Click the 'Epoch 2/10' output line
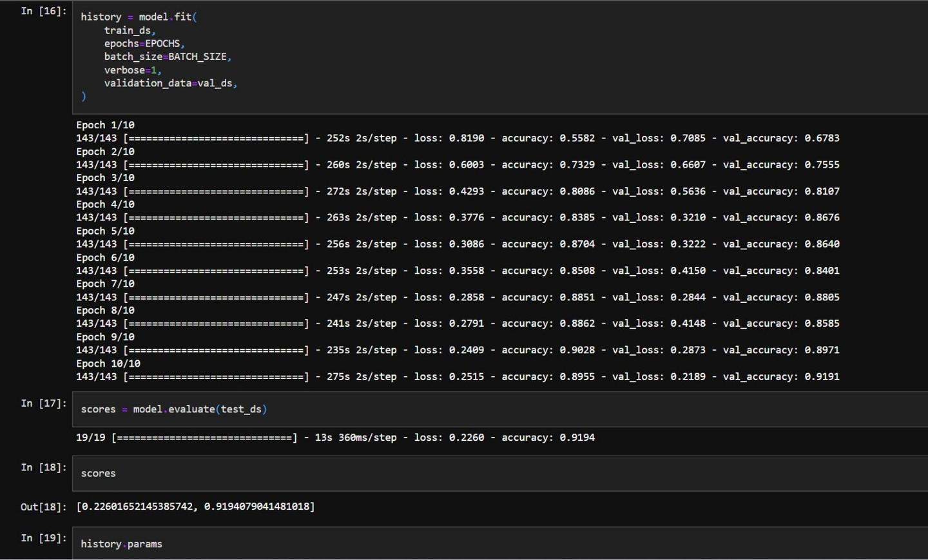Screen dimensions: 928x560 (105, 151)
